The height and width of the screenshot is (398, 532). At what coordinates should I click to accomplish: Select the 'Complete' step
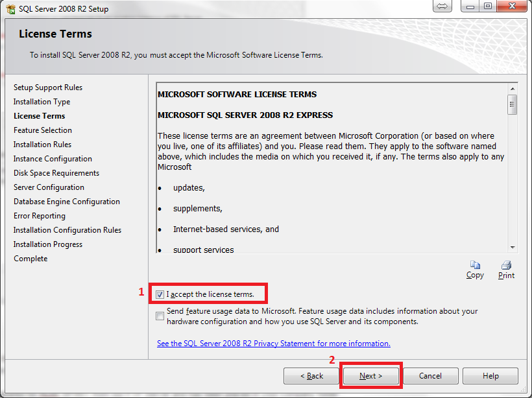(x=30, y=259)
